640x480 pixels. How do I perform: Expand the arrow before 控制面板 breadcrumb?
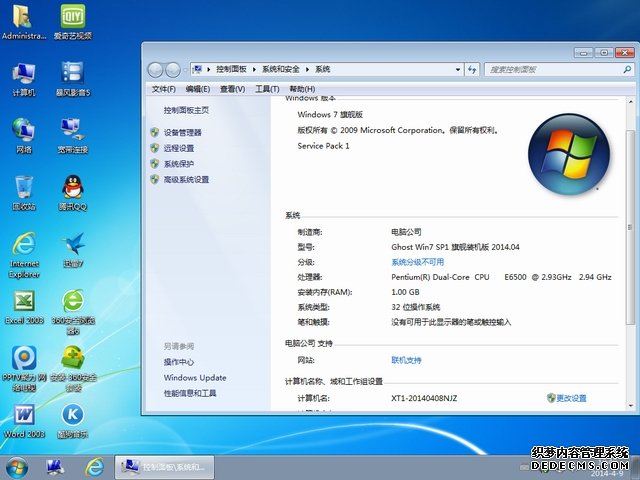click(x=209, y=69)
